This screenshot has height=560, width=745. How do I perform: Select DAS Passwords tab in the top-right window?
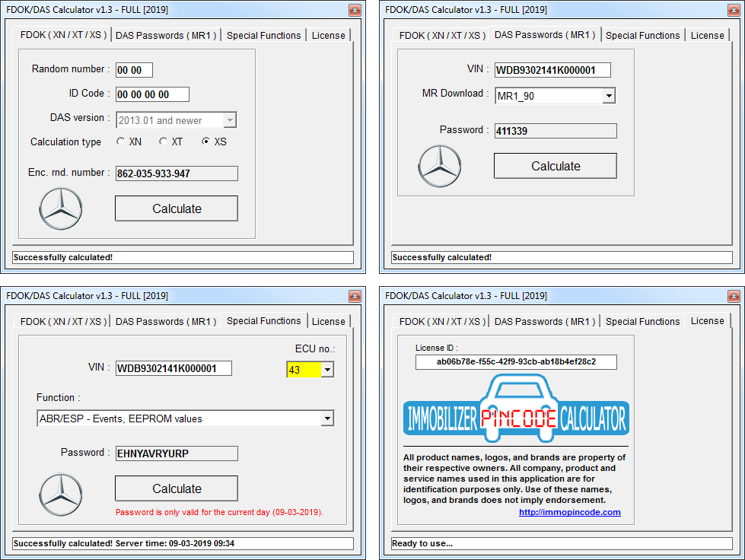click(x=545, y=35)
